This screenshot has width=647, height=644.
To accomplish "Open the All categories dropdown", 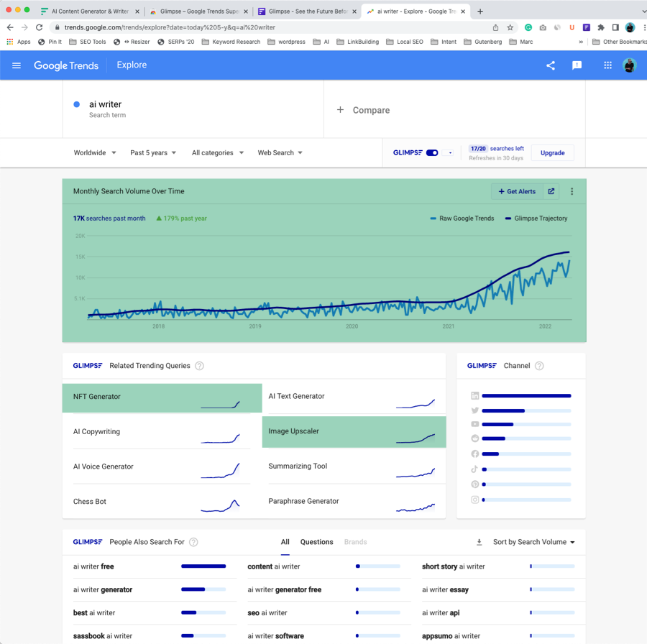I will pos(217,152).
